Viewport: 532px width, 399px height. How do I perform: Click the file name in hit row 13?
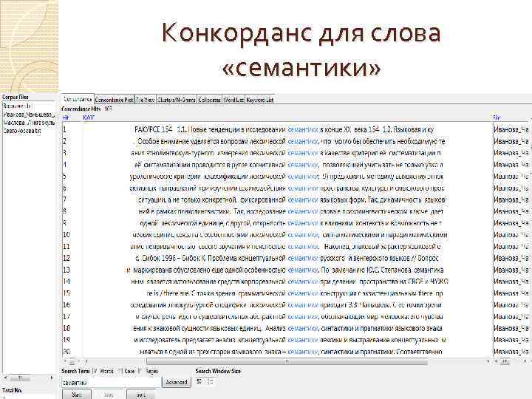pyautogui.click(x=511, y=270)
